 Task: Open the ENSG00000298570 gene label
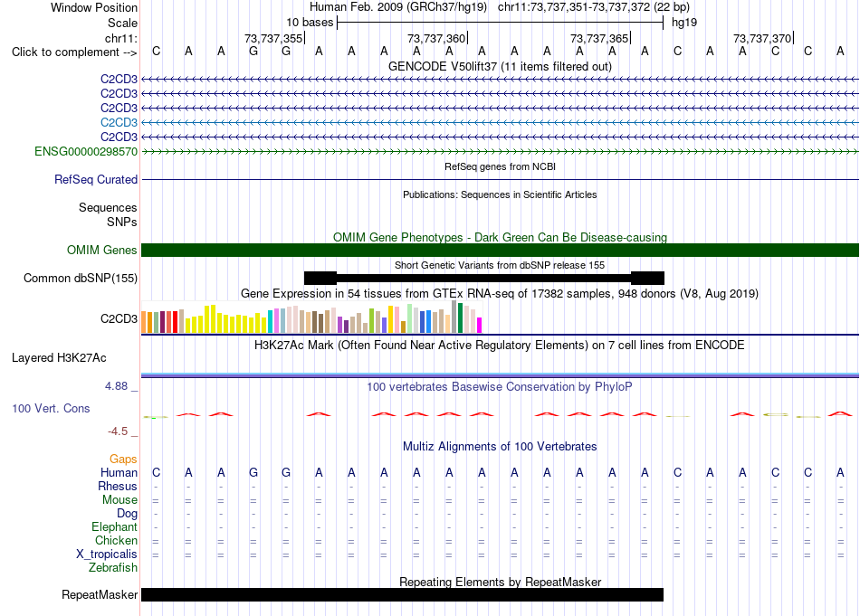(x=86, y=151)
